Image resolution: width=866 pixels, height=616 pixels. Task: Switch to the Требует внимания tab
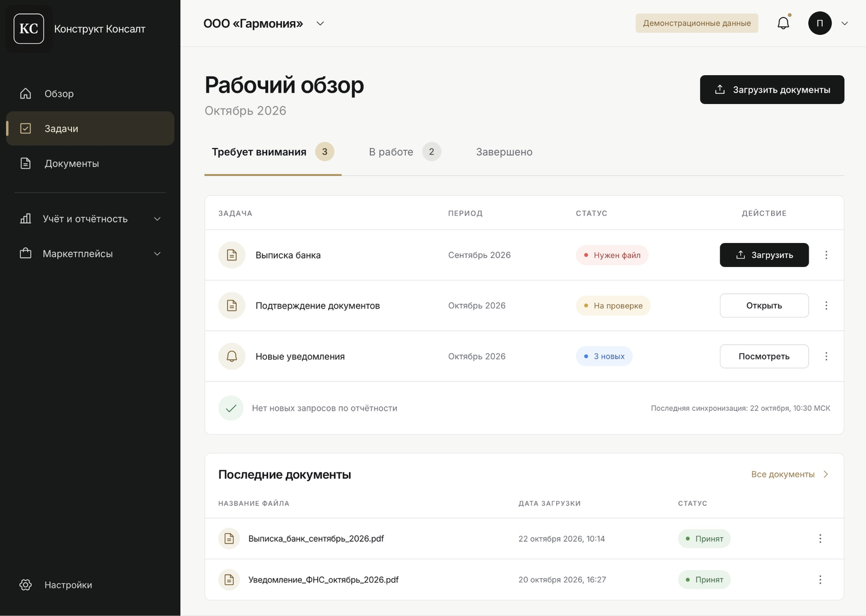[x=273, y=152]
